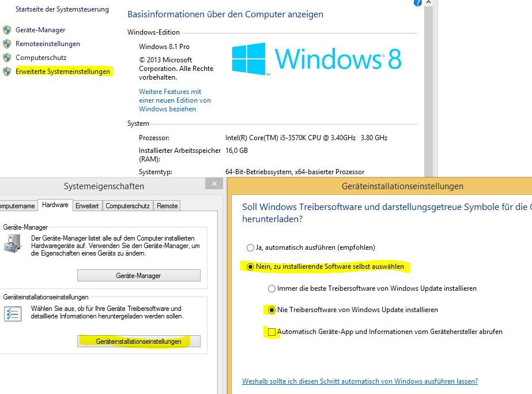This screenshot has height=394, width=532.
Task: Click the vertical scrollbar track in System window
Action: [x=428, y=92]
